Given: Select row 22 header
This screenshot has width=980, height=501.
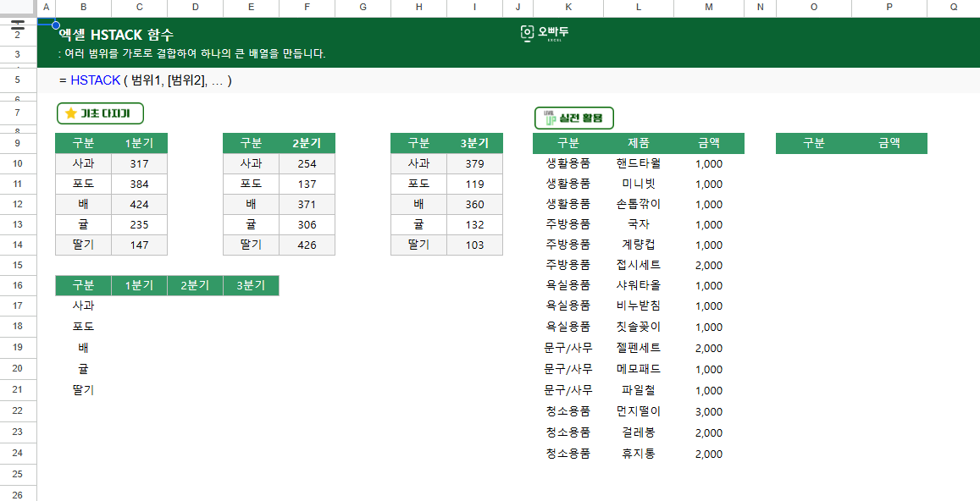Looking at the screenshot, I should point(18,410).
